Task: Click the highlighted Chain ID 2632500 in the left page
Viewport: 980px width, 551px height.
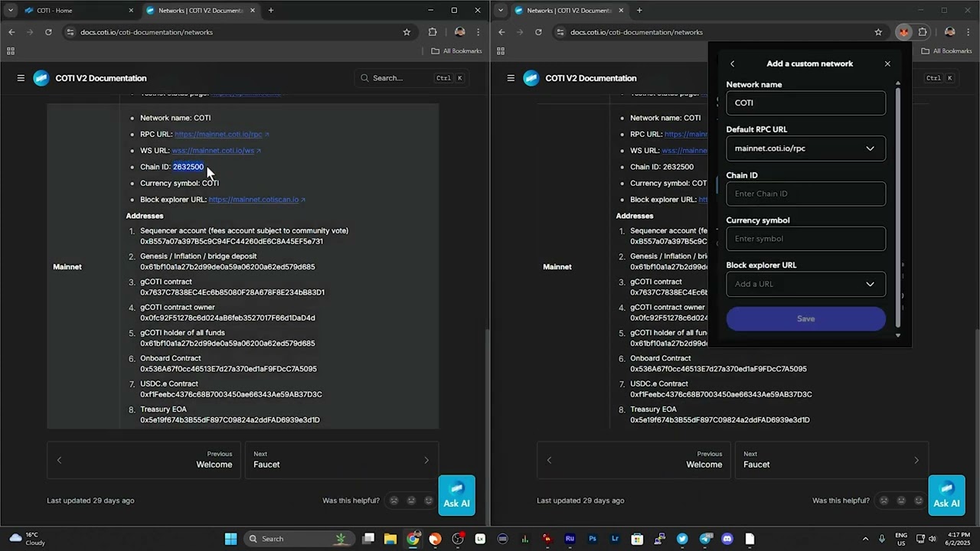Action: pos(188,167)
